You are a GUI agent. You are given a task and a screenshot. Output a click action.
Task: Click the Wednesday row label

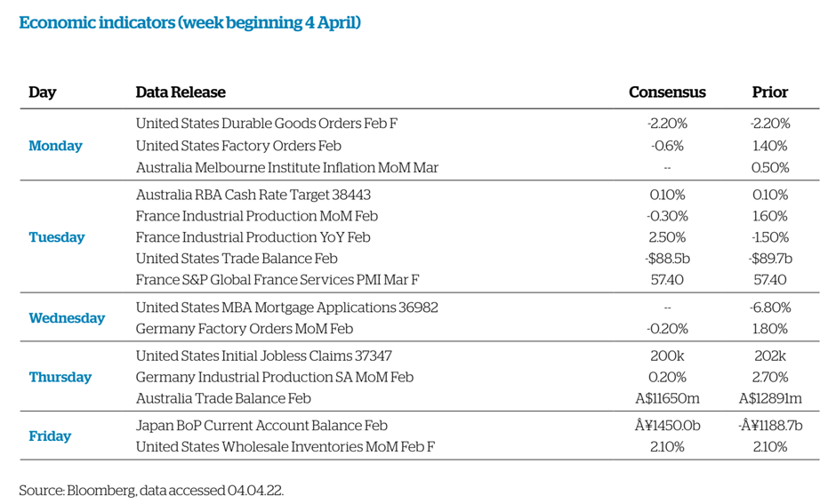(x=67, y=318)
